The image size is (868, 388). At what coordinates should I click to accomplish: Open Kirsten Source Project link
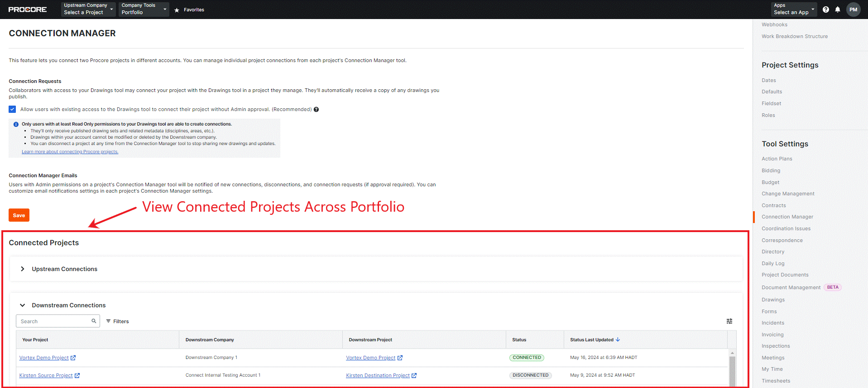(x=46, y=375)
